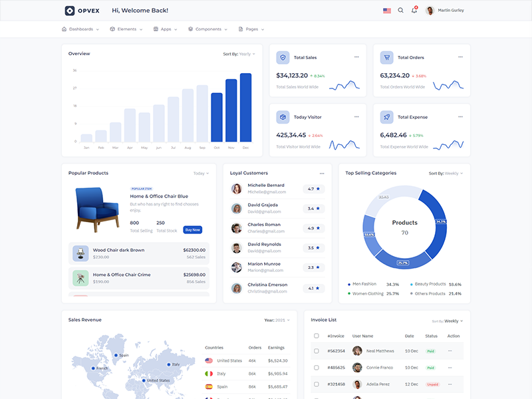Click Connie Franco avatar in invoices
The image size is (532, 399).
357,368
